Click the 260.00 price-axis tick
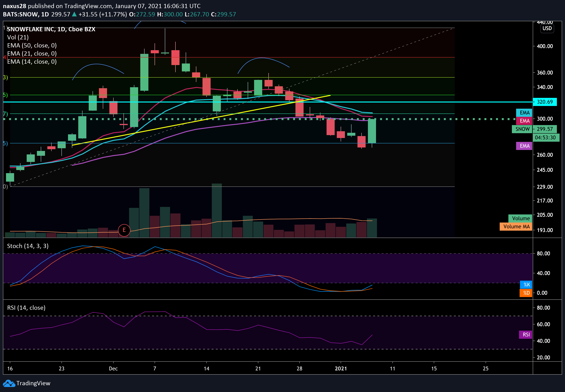The width and height of the screenshot is (565, 392). point(545,155)
